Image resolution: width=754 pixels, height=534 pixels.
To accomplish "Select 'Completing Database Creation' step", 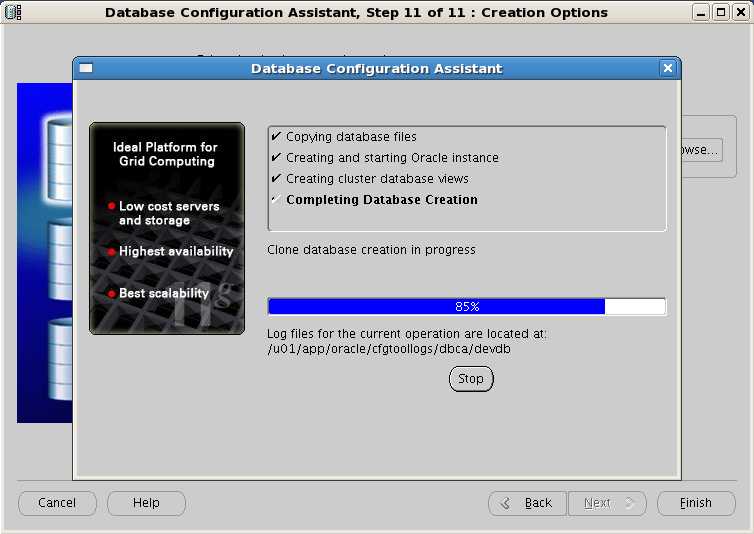I will coord(382,200).
